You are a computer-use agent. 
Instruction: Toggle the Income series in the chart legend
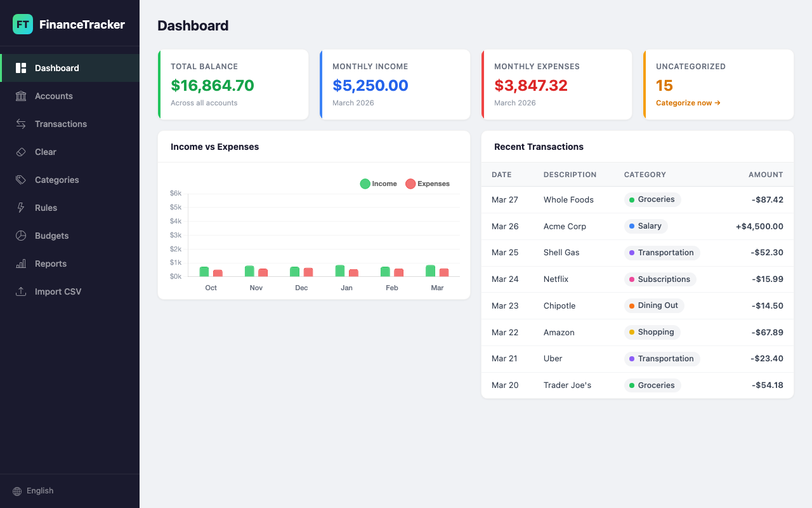click(378, 184)
